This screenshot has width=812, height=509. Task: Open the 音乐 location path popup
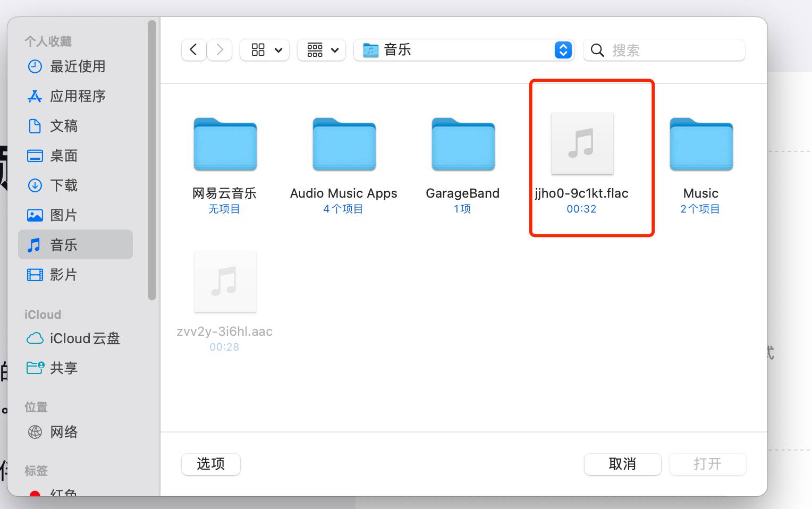point(463,50)
